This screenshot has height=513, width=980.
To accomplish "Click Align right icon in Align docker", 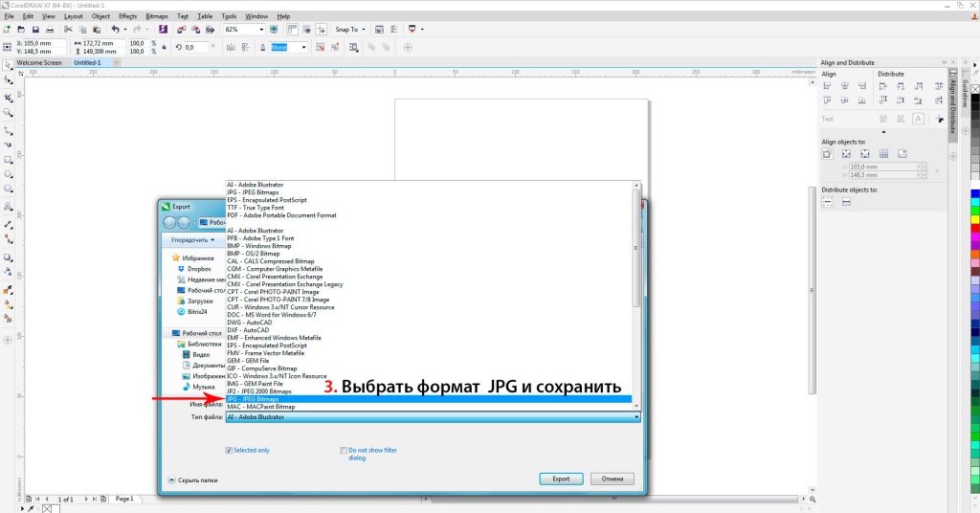I will [862, 86].
